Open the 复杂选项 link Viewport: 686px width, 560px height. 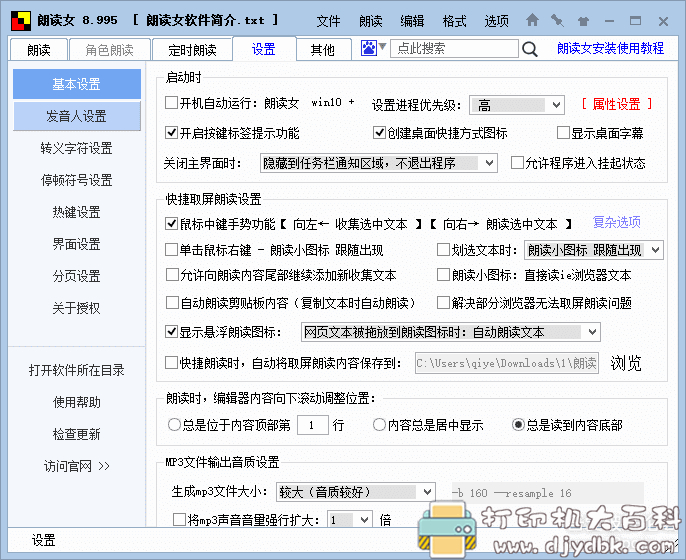616,222
